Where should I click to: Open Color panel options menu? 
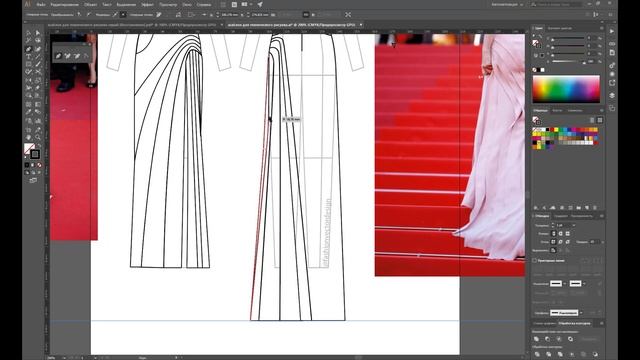pos(602,28)
